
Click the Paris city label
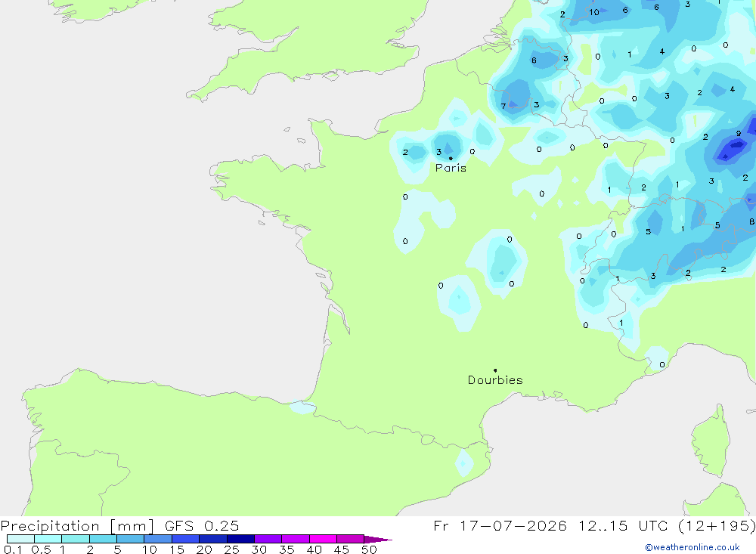coord(451,168)
